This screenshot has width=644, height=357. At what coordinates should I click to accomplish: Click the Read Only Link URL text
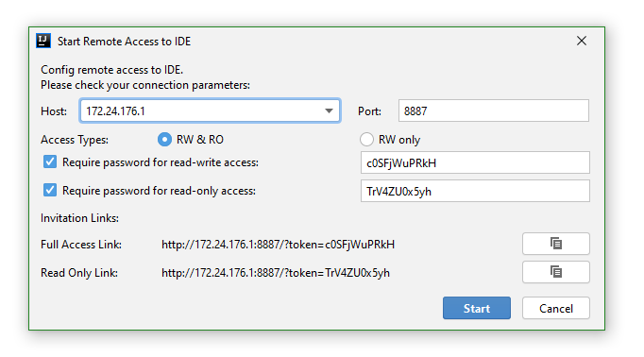pos(276,273)
